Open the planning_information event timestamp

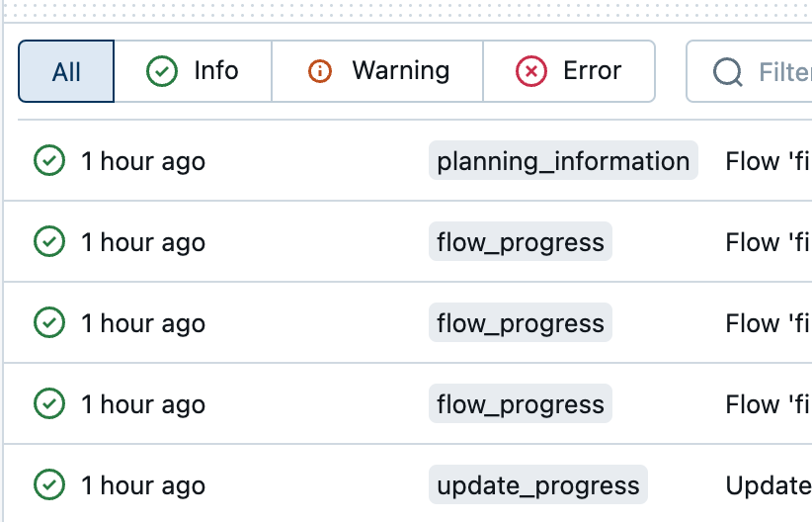click(143, 161)
